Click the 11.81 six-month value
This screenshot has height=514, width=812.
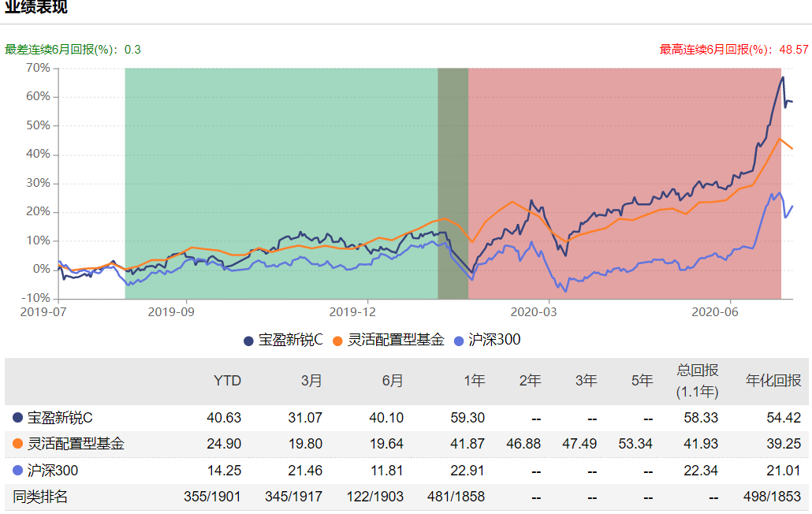point(386,471)
